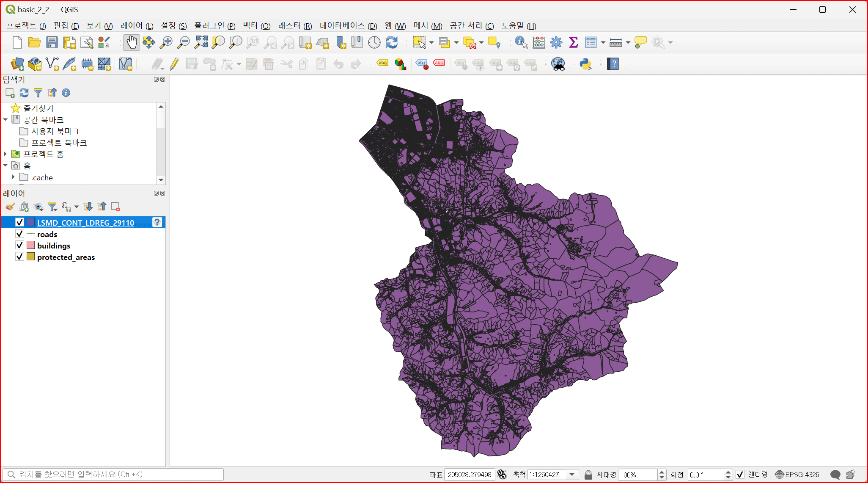Hide the buildings layer checkbox

[19, 245]
